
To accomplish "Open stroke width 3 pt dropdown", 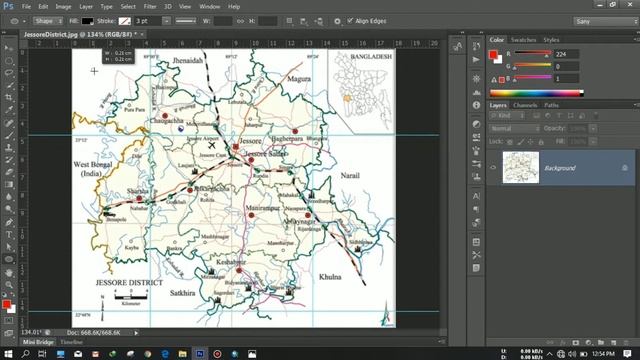I will pyautogui.click(x=166, y=21).
